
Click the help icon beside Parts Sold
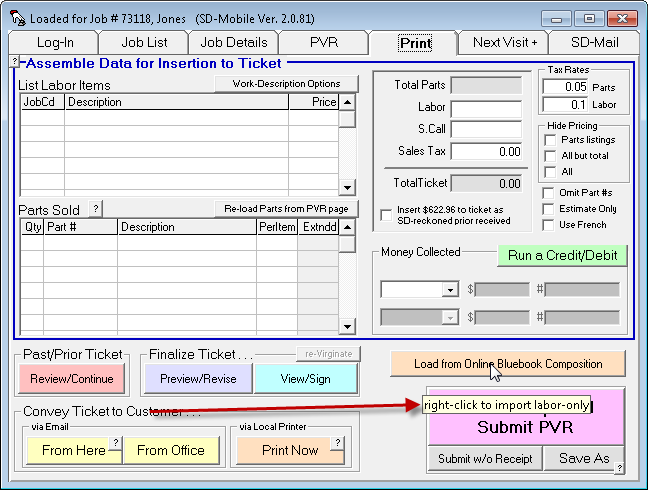(96, 209)
